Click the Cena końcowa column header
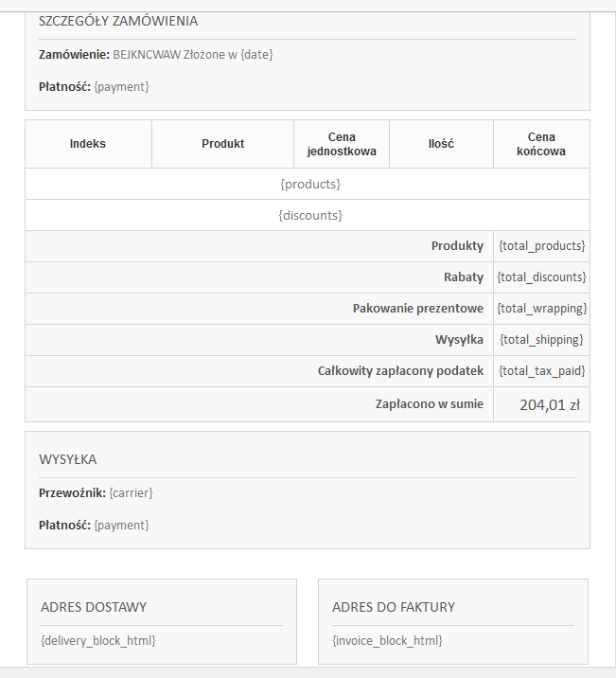 pos(541,144)
